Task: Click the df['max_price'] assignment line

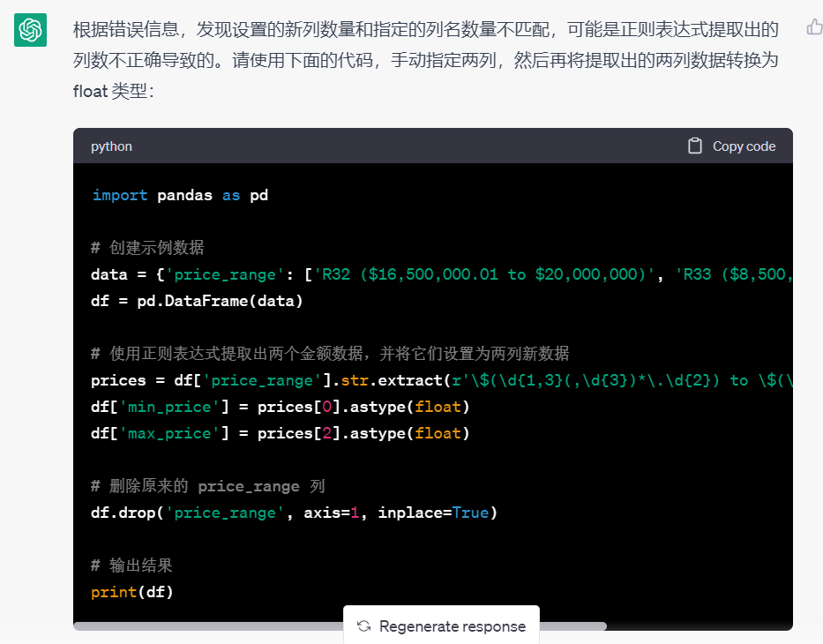Action: pos(281,433)
